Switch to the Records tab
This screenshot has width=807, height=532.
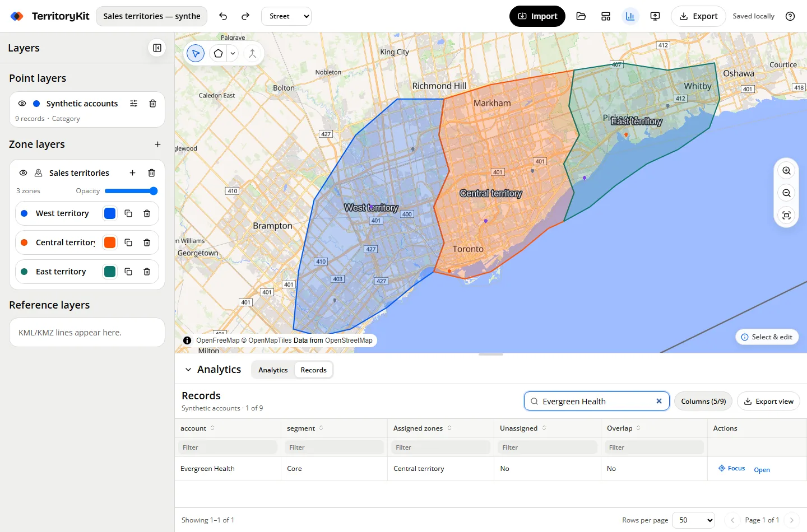[313, 370]
